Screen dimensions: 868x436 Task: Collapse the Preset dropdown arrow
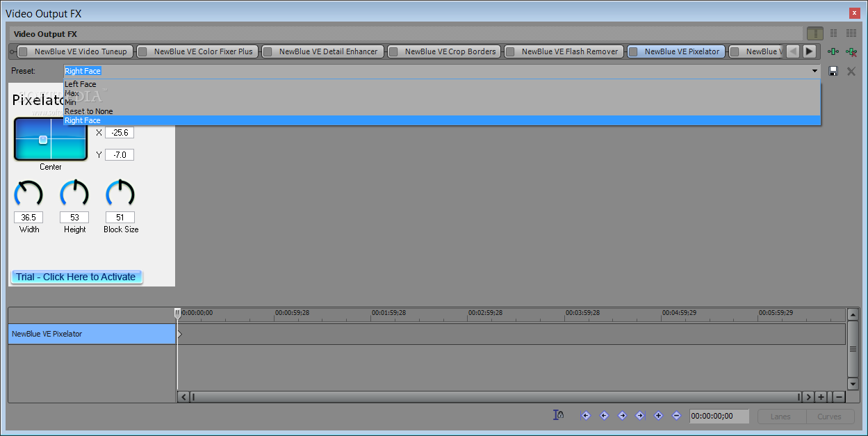click(814, 71)
